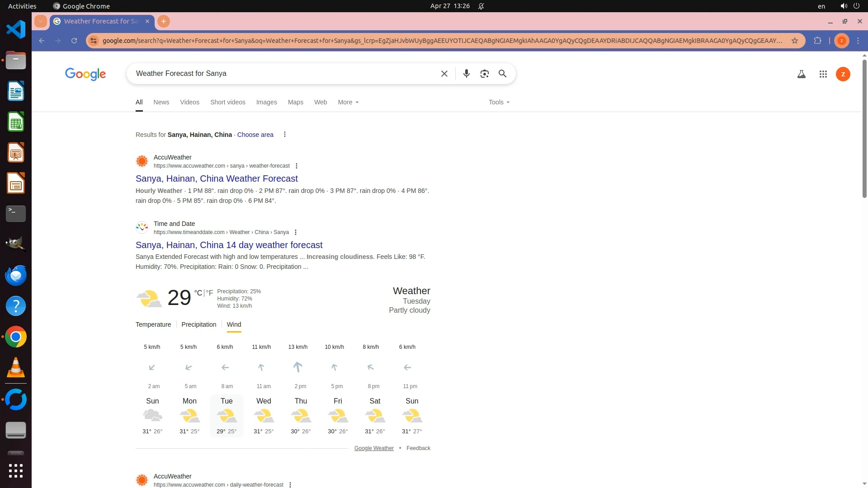Open the Tools dropdown
Viewport: 868px width, 488px height.
pyautogui.click(x=499, y=102)
